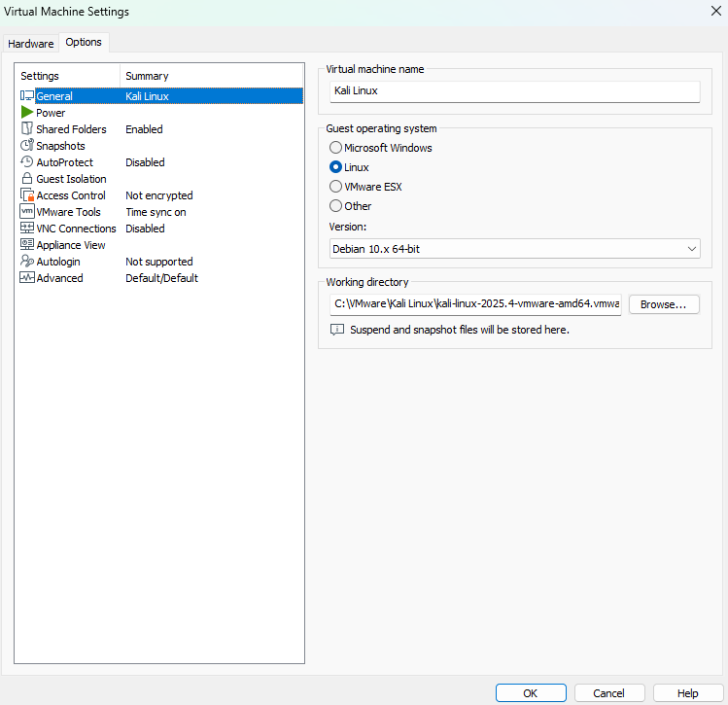728x705 pixels.
Task: Click the green Power play icon
Action: (27, 113)
